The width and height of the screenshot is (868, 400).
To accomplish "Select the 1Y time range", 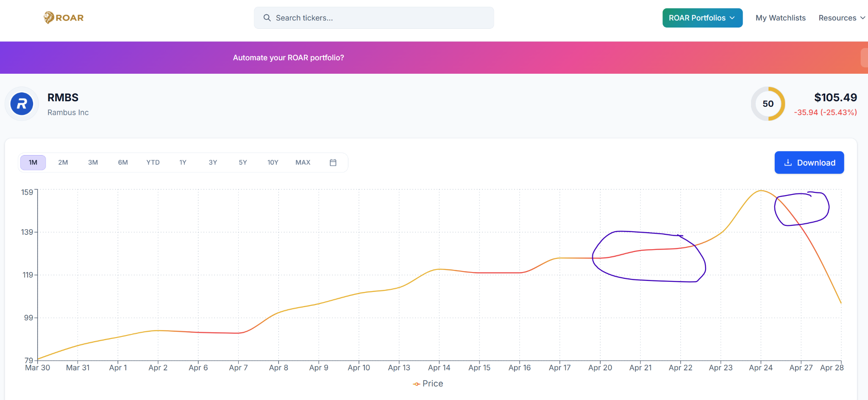I will (x=183, y=163).
